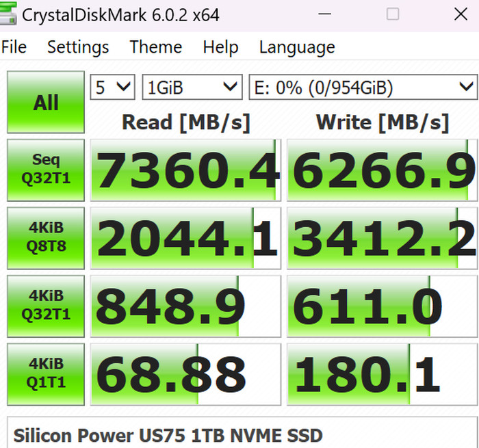
Task: Run all benchmarks with the All button
Action: tap(46, 102)
